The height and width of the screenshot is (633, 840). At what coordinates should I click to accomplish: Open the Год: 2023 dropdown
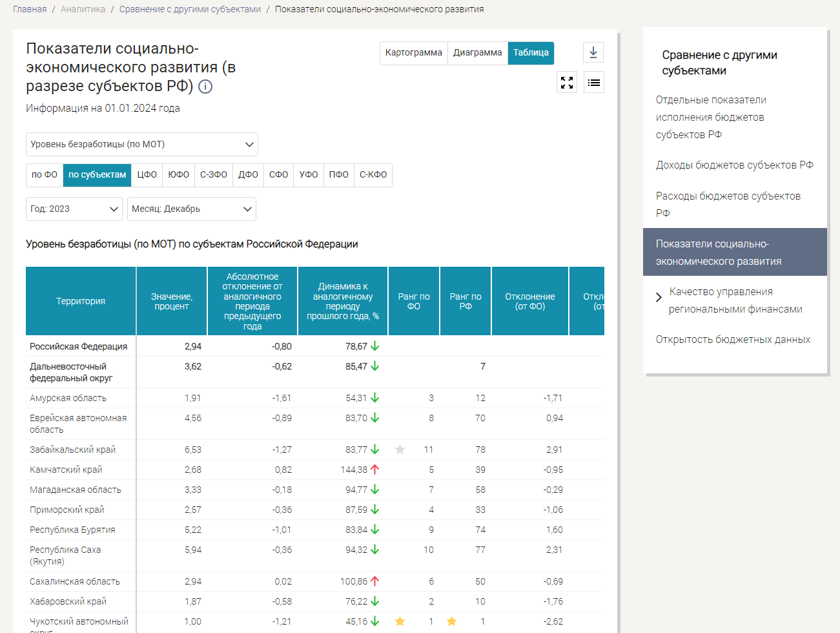[74, 209]
